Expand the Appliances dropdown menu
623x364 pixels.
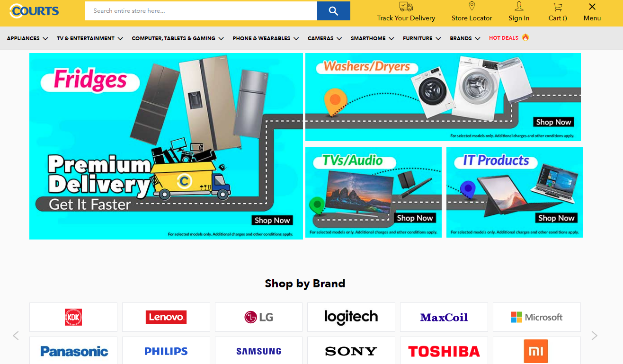pos(27,38)
